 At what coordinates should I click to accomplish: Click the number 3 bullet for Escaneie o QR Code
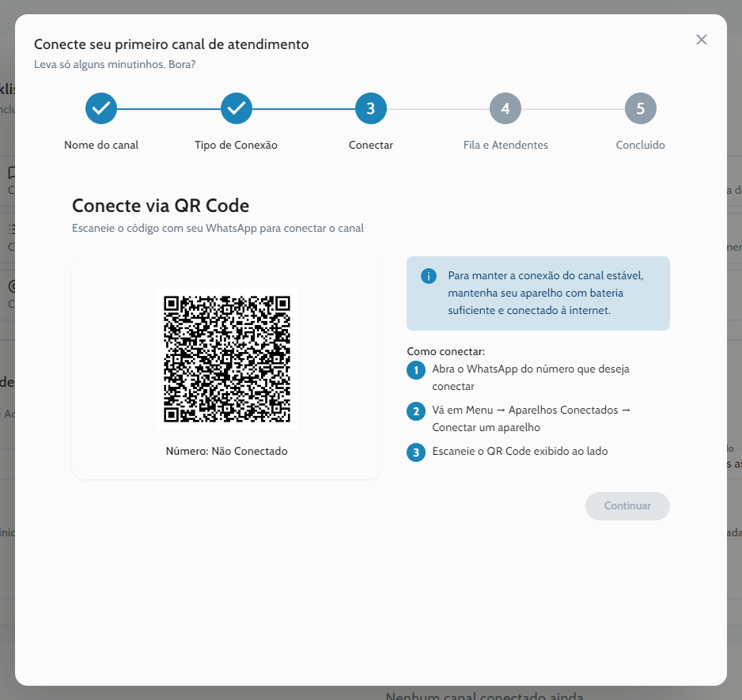[x=416, y=452]
